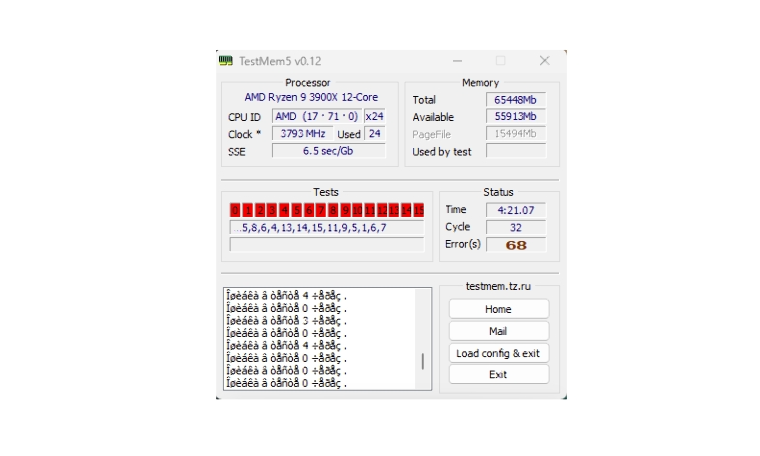Click the test sequence field 5,8,6,4,13...

click(327, 228)
